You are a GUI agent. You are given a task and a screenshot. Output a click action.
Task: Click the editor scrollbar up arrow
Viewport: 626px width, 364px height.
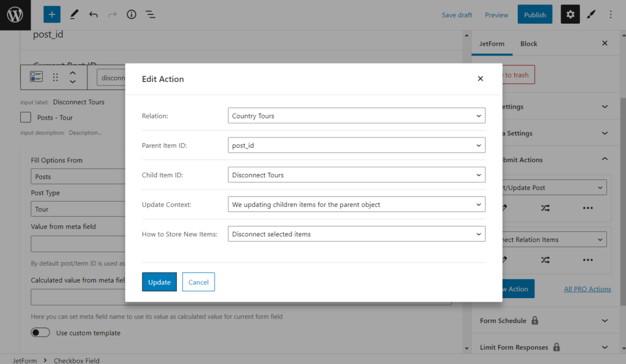(466, 35)
